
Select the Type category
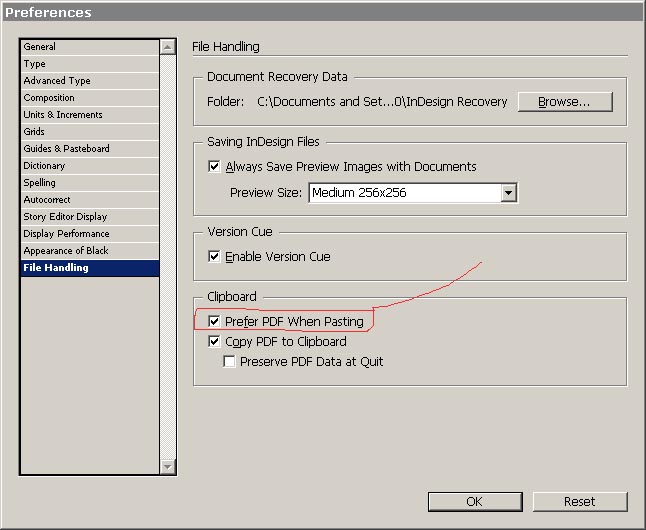[89, 64]
